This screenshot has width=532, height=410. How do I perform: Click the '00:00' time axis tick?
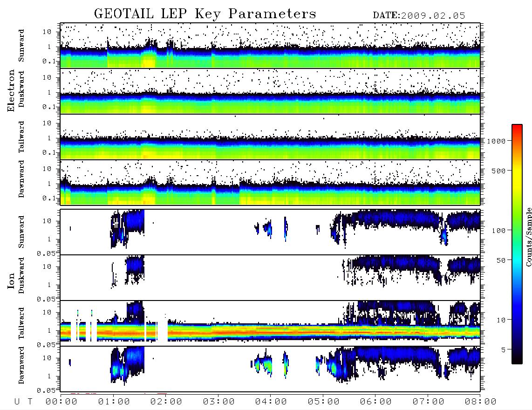tap(61, 402)
